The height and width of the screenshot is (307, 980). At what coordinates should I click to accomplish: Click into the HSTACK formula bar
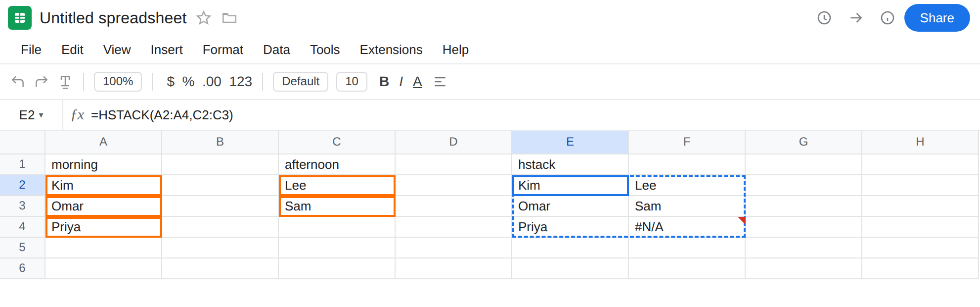(x=532, y=115)
